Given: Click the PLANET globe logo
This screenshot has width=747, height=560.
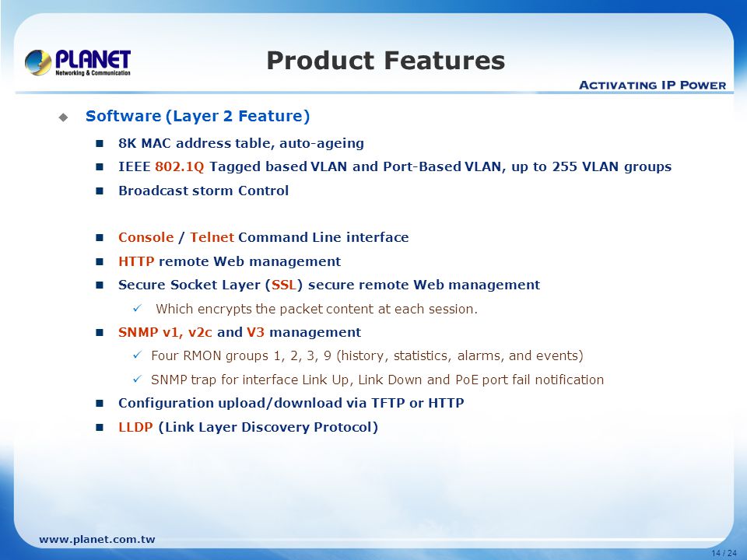Looking at the screenshot, I should tap(38, 62).
